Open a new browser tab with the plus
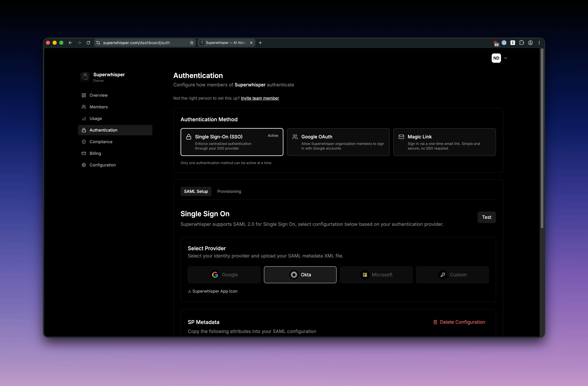This screenshot has height=386, width=588. tap(260, 43)
